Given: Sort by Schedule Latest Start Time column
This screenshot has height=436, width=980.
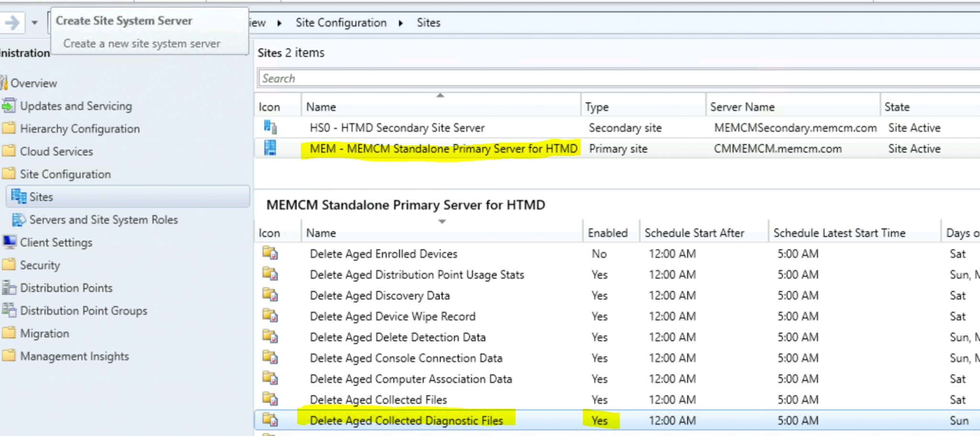Looking at the screenshot, I should pyautogui.click(x=855, y=233).
